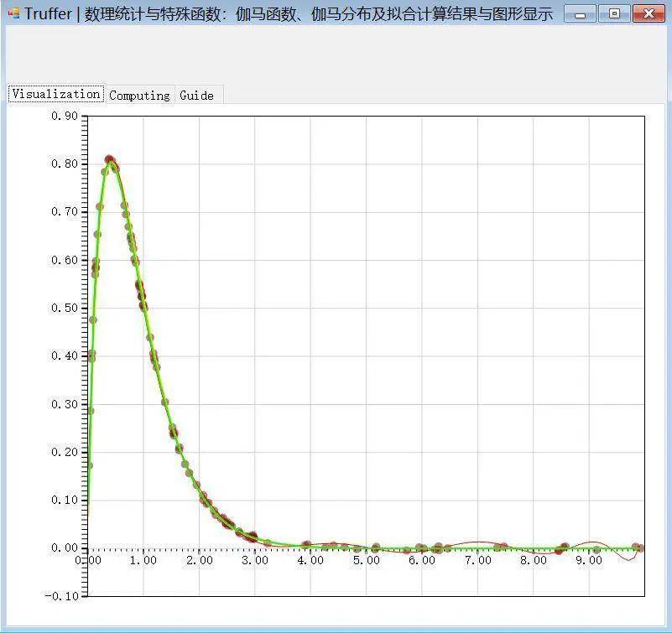Click the 7.00 label on the x-axis
Screen dimensions: 672x633
coord(477,561)
